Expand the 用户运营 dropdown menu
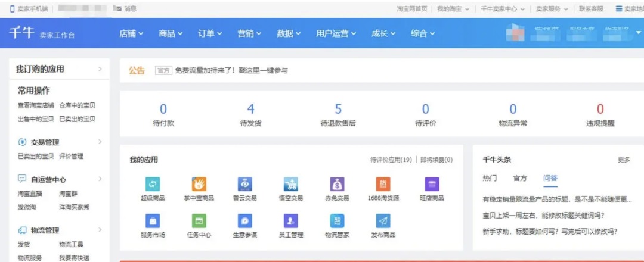644x262 pixels. (x=336, y=33)
